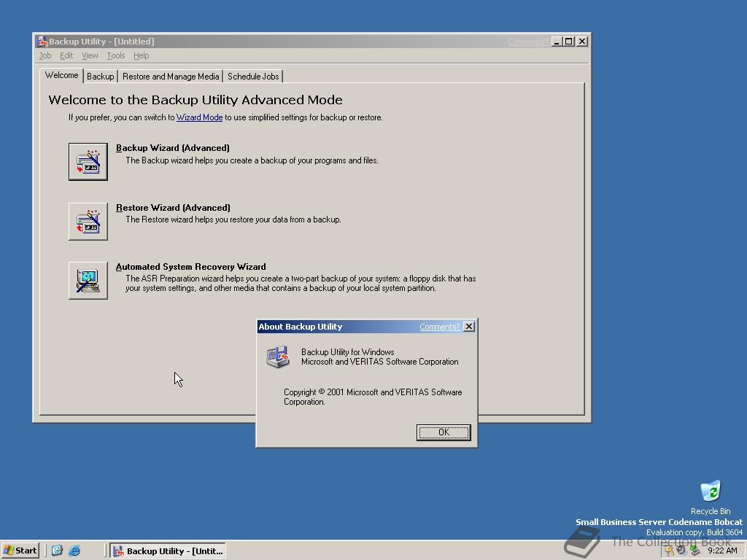The width and height of the screenshot is (747, 560).
Task: Close the About Backup Utility dialog
Action: click(469, 327)
